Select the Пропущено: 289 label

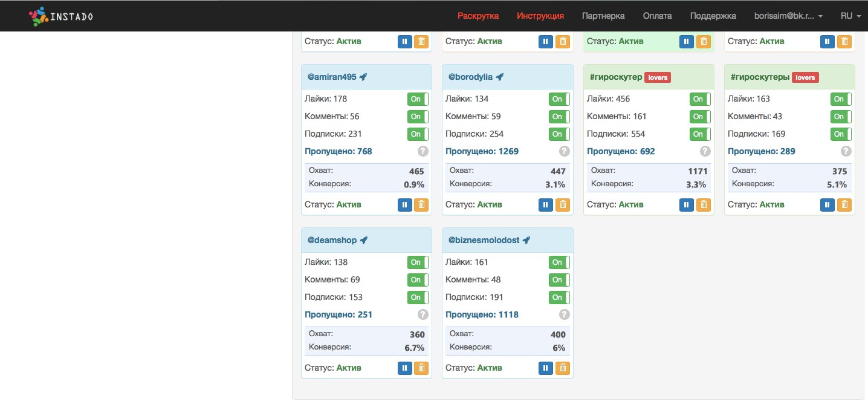coord(762,151)
